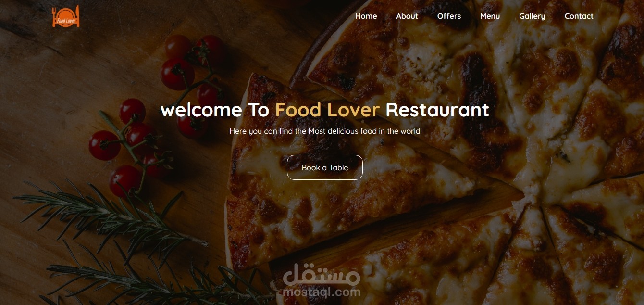Click the fork shape in the logo
The width and height of the screenshot is (644, 305).
point(55,16)
